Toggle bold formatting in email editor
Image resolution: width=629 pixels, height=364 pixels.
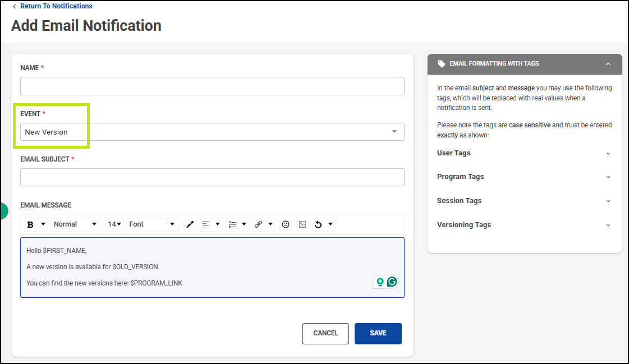click(x=30, y=224)
